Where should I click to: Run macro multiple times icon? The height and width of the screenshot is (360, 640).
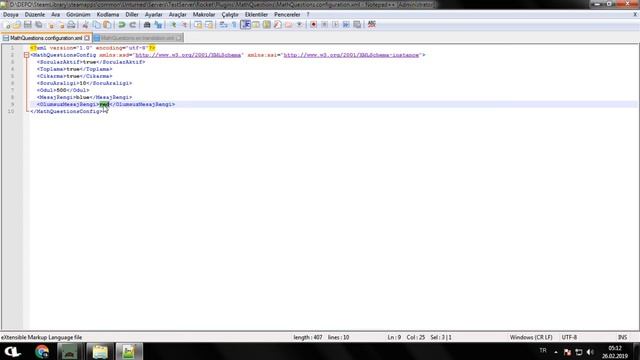click(x=346, y=25)
